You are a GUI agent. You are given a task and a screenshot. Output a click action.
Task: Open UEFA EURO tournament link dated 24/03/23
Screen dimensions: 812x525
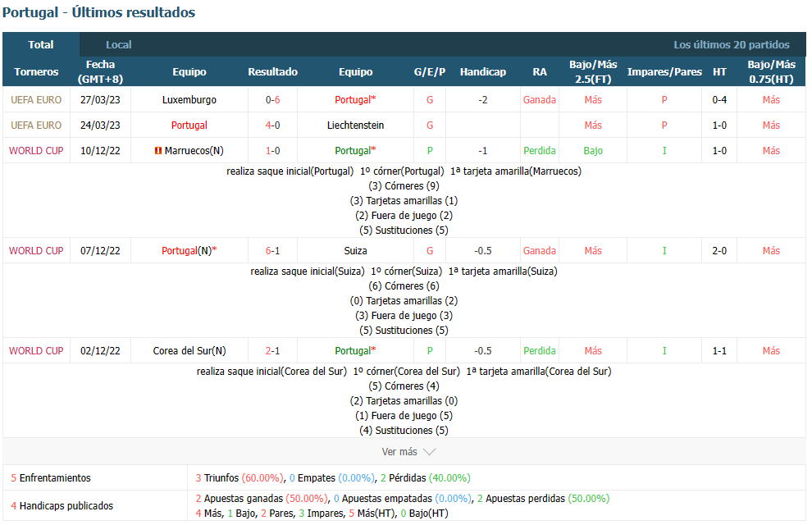(36, 126)
